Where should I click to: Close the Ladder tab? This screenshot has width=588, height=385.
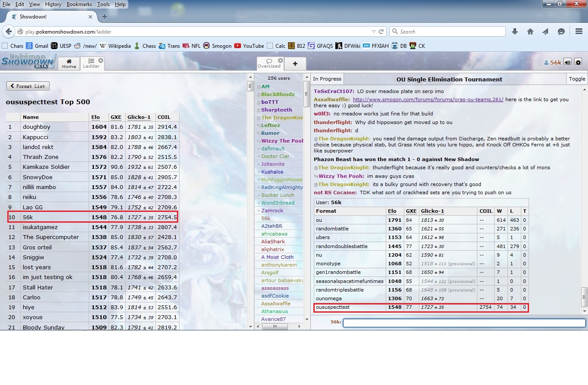tap(101, 61)
